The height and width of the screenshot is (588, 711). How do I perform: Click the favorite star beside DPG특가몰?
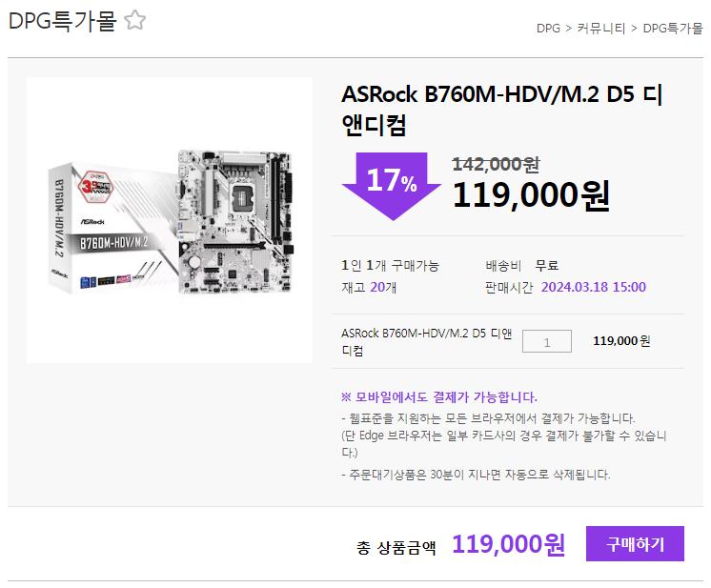point(134,20)
